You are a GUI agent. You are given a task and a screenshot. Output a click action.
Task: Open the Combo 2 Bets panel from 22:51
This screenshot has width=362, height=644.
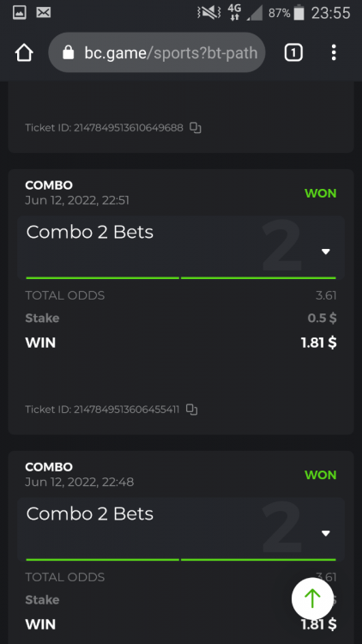coord(181,247)
